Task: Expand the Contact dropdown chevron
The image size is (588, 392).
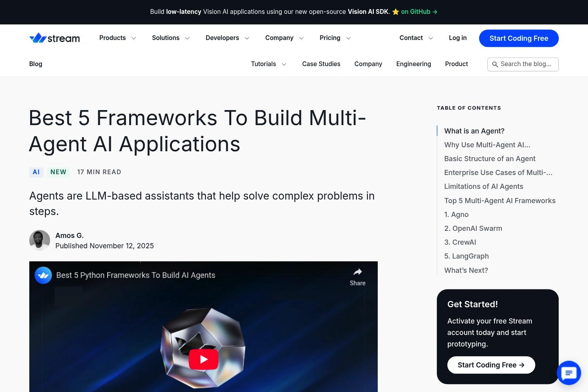Action: [x=431, y=38]
